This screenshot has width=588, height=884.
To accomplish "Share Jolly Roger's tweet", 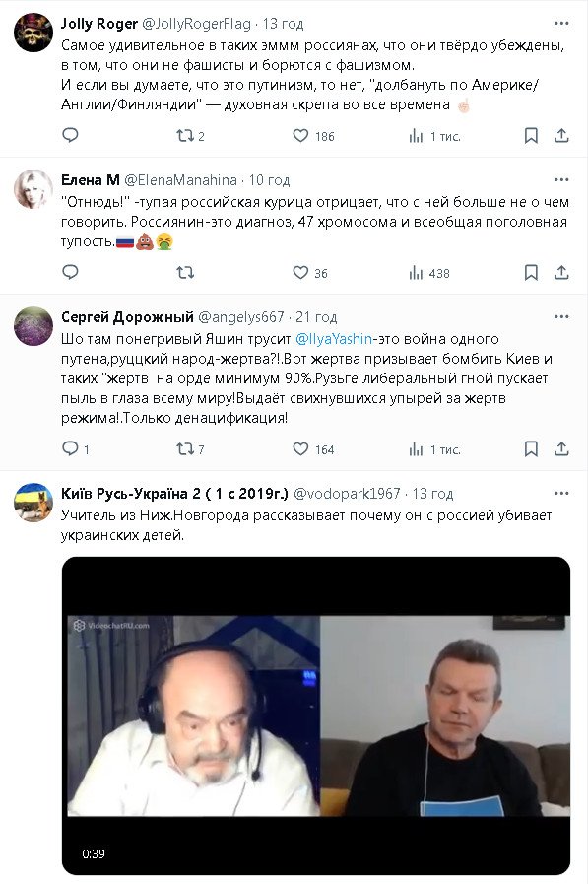I will (561, 135).
